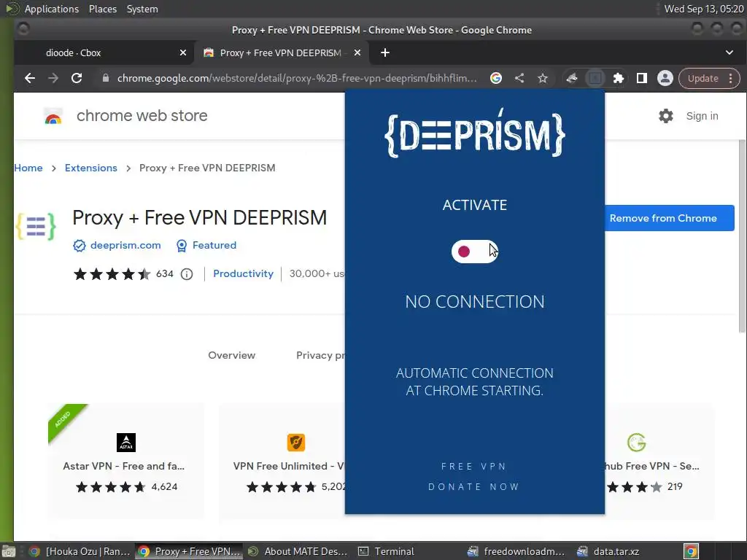Click DEEPRISM extension icon beside the title
Screen dimensions: 747x560
[36, 226]
